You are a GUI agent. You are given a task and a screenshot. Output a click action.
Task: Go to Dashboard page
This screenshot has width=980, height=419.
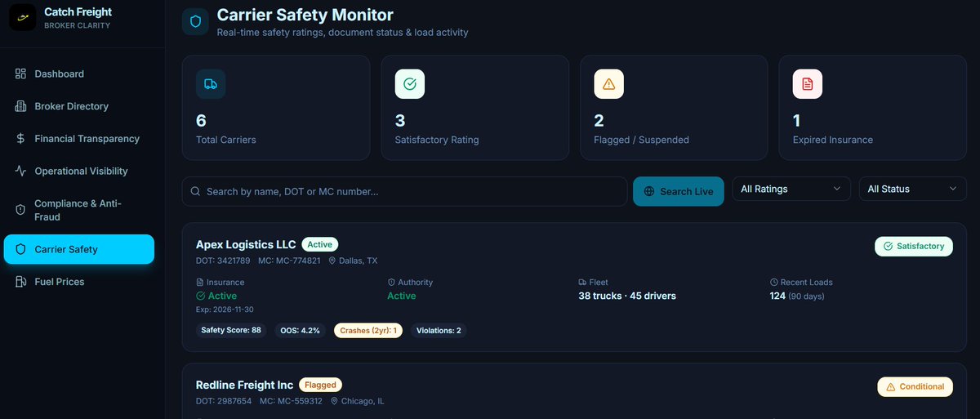click(78, 74)
